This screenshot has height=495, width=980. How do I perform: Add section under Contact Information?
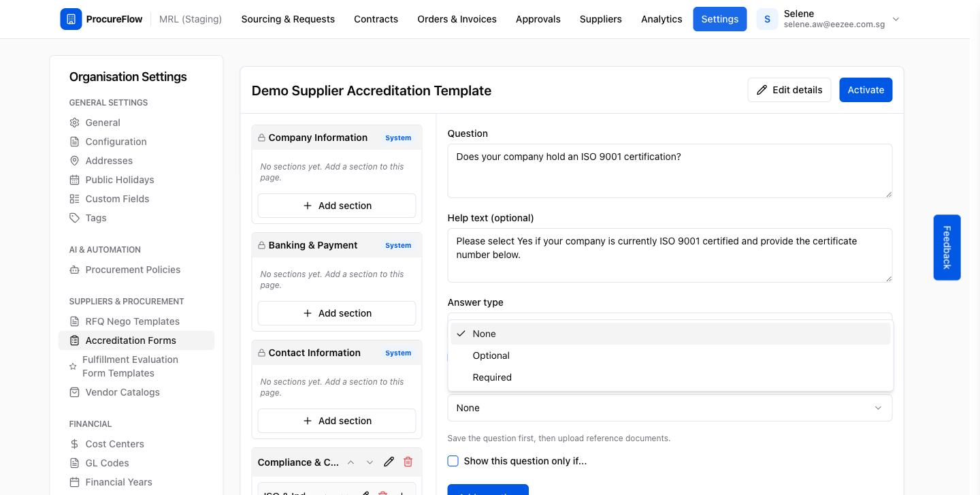click(337, 421)
